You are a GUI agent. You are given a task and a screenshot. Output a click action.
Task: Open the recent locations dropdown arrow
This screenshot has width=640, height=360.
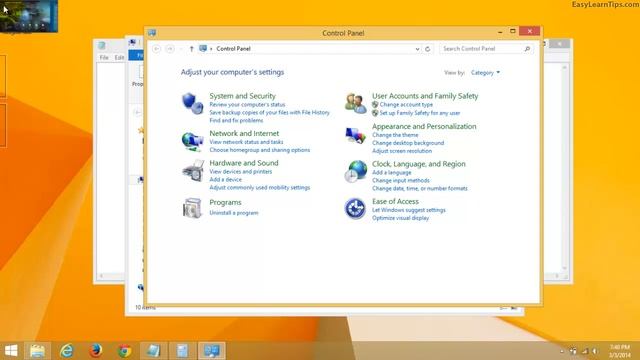coord(181,49)
